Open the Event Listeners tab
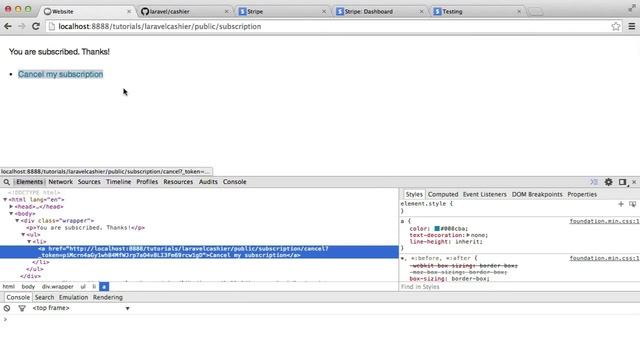640x360 pixels. (x=484, y=194)
